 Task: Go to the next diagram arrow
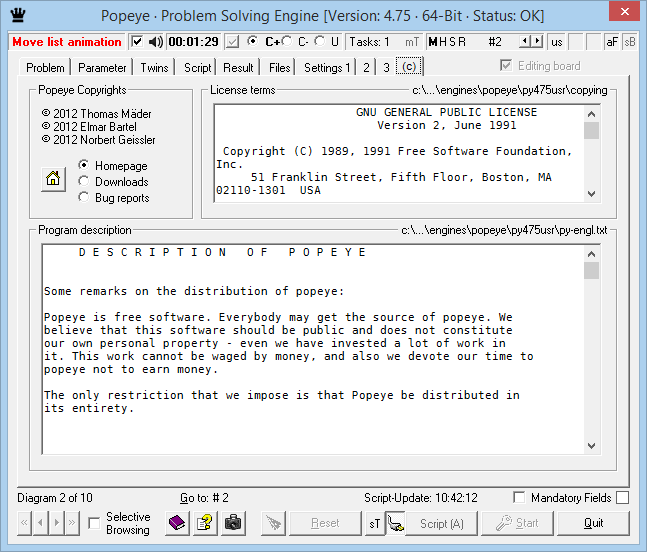click(57, 523)
